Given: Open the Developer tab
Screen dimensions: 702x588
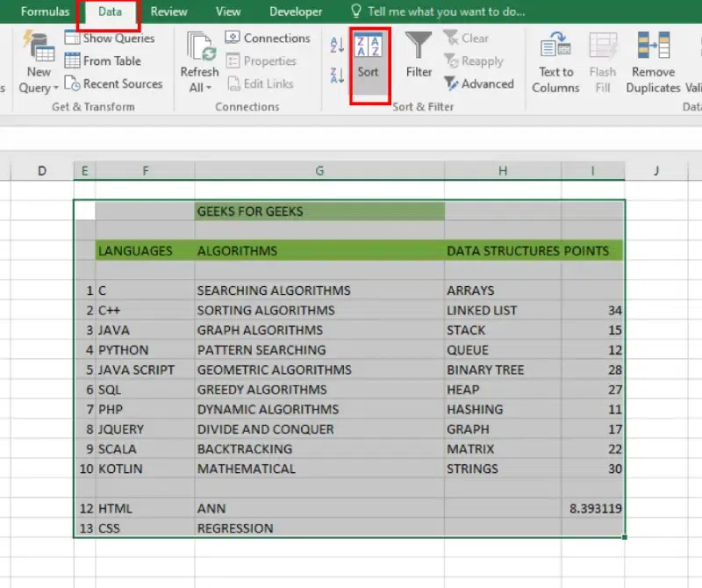Looking at the screenshot, I should [x=296, y=11].
